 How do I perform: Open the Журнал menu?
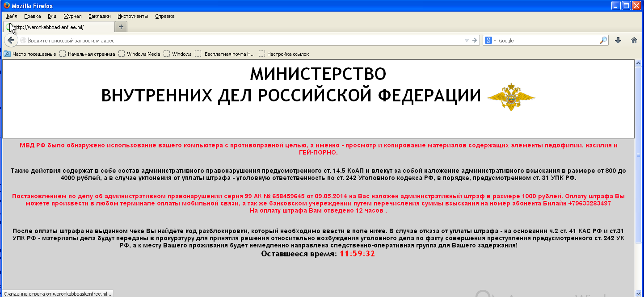tap(72, 16)
